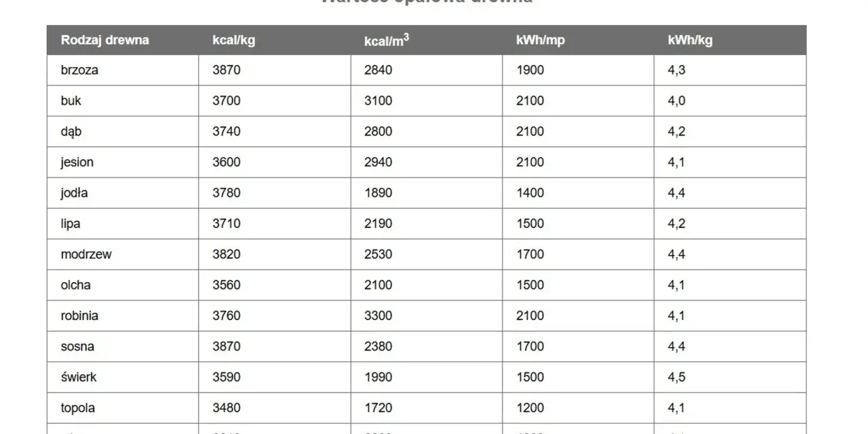868x434 pixels.
Task: Select the jodła row name cell
Action: [123, 193]
